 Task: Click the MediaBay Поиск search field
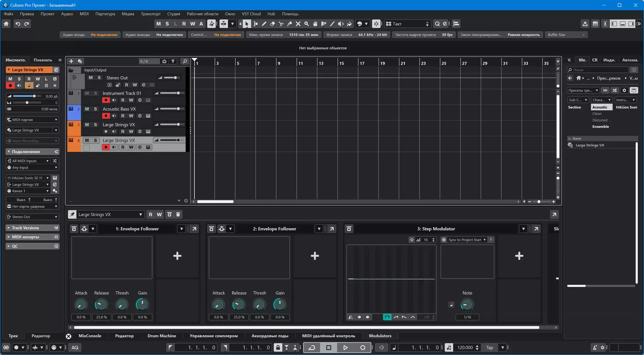click(x=598, y=70)
